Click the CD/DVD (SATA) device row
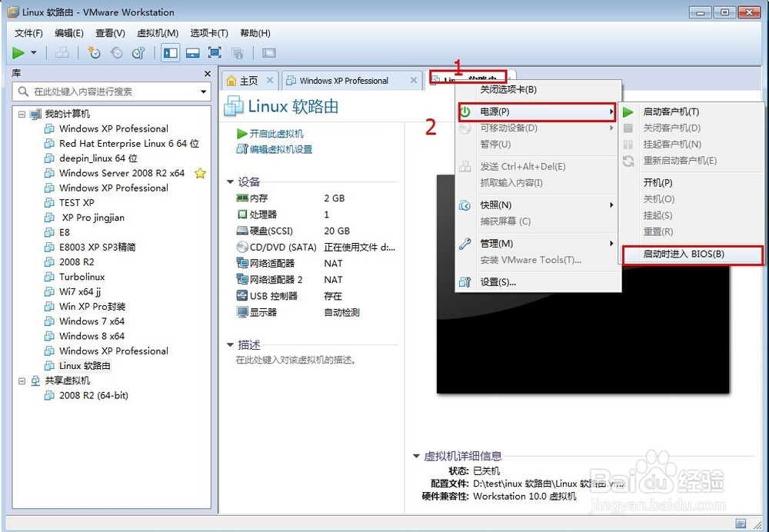Screen dimensions: 769x532 (x=316, y=248)
